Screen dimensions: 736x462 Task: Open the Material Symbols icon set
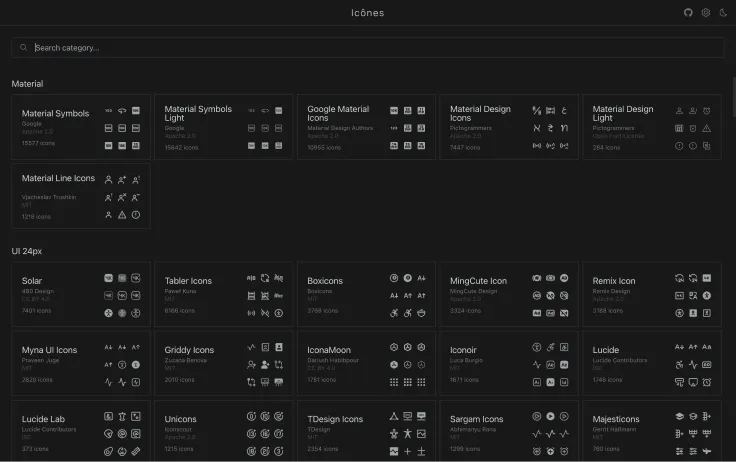(81, 127)
